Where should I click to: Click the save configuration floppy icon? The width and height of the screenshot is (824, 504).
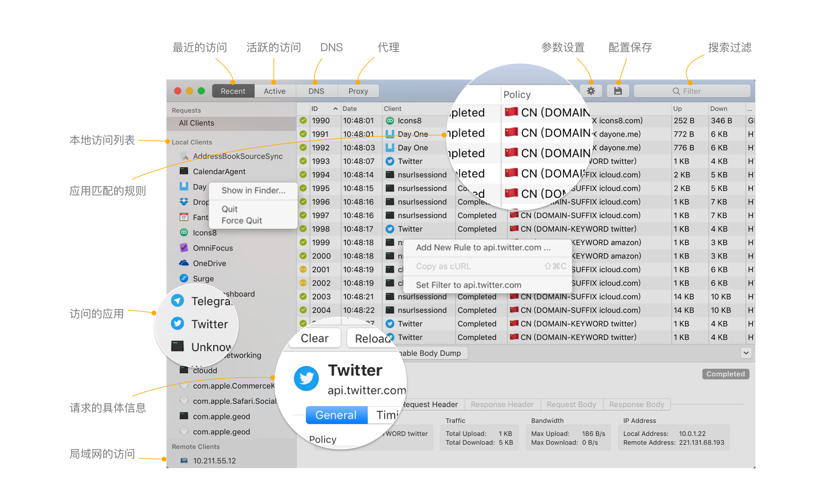click(618, 91)
